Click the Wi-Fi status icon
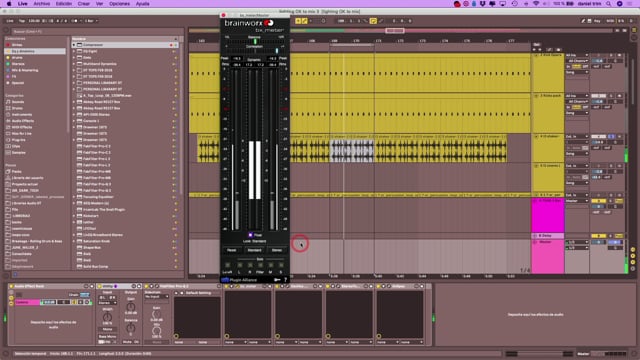Screen dimensions: 640x360 pyautogui.click(x=536, y=4)
